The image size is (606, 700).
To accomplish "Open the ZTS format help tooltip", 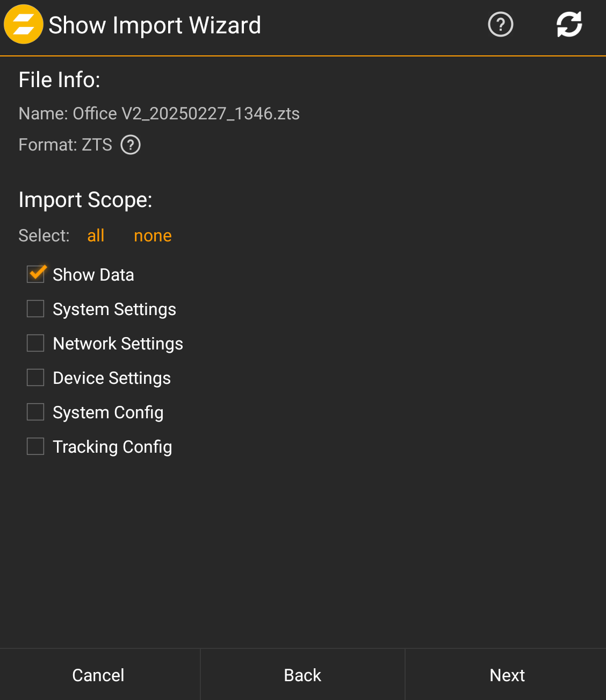I will point(130,145).
